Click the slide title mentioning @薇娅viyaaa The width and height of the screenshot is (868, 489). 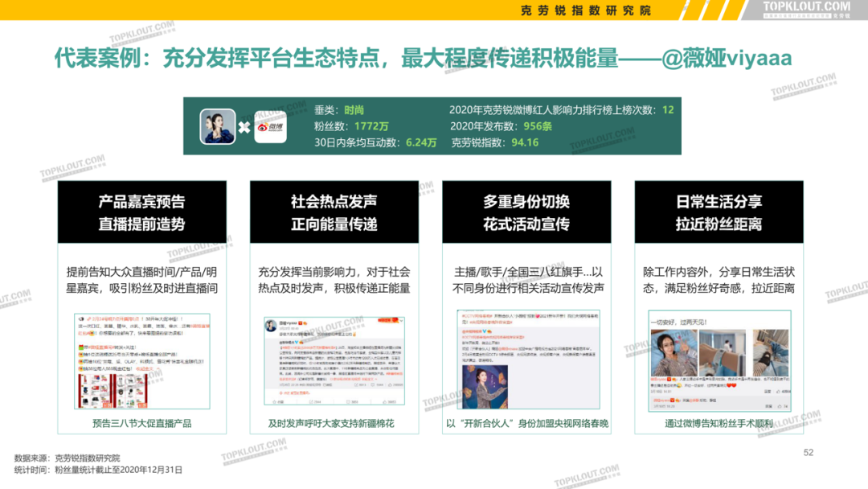(x=423, y=58)
